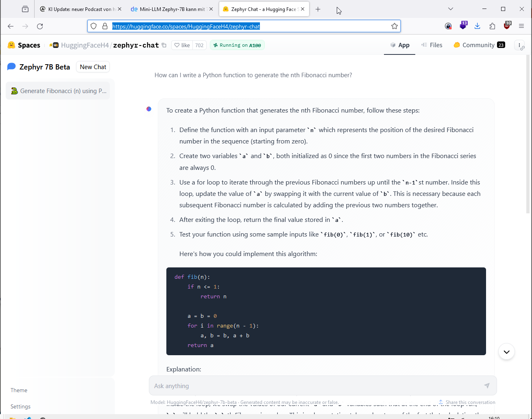Open the Generate Fibonacci conversation
532x419 pixels.
click(x=58, y=91)
